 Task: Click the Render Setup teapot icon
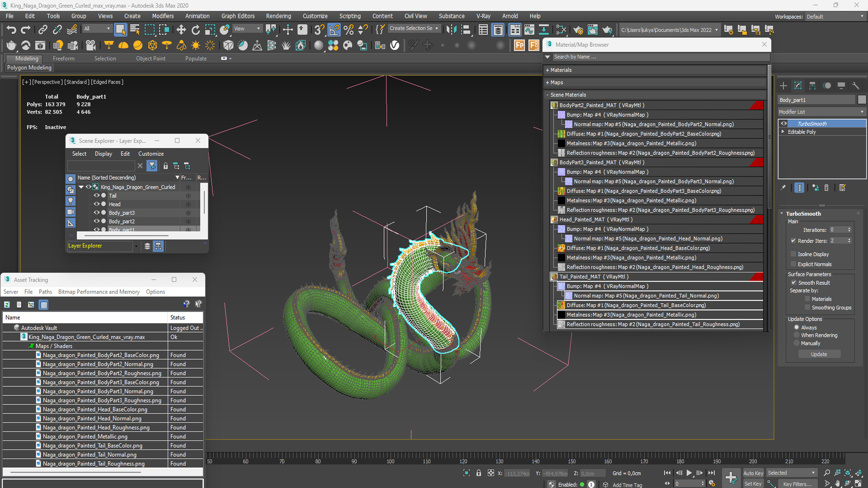click(578, 30)
